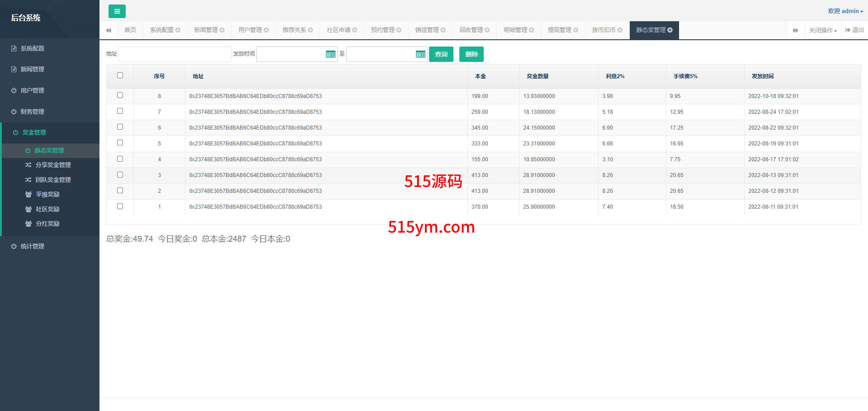
Task: Click the green hamburger menu toggle button
Action: tap(117, 11)
